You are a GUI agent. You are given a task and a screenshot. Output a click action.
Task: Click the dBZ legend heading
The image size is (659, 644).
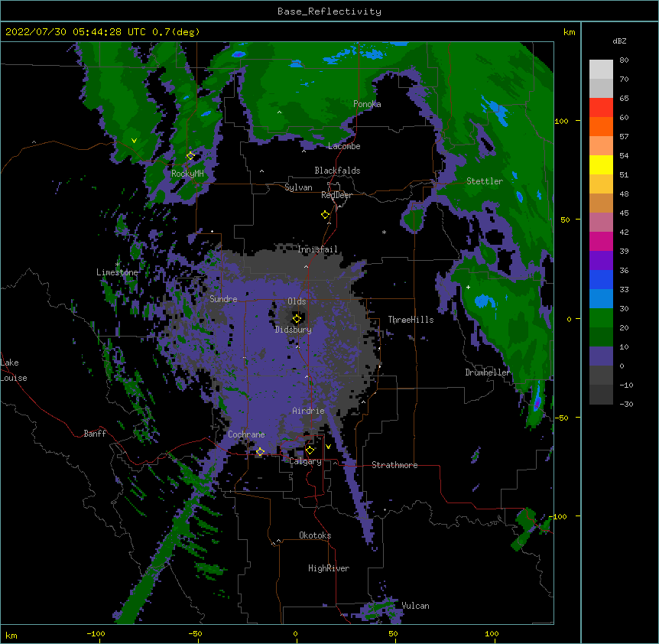(x=619, y=41)
